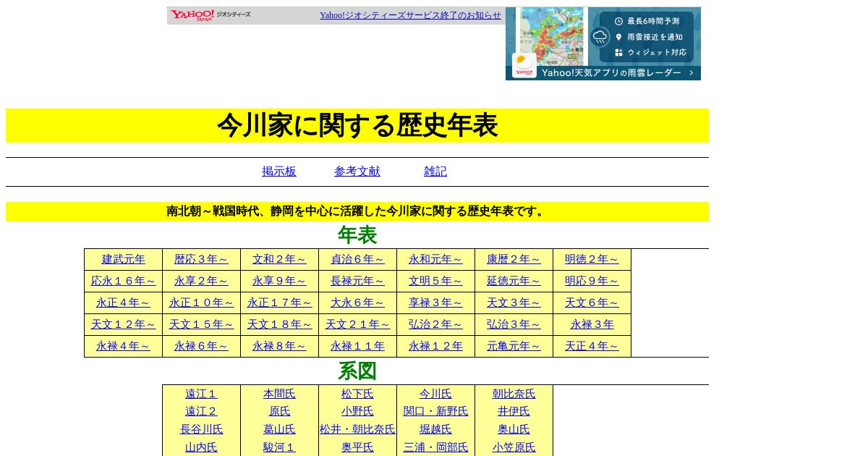
Task: Open the Yahoo!ジオシティーズサービス終了のお知らせ link
Action: pos(410,15)
